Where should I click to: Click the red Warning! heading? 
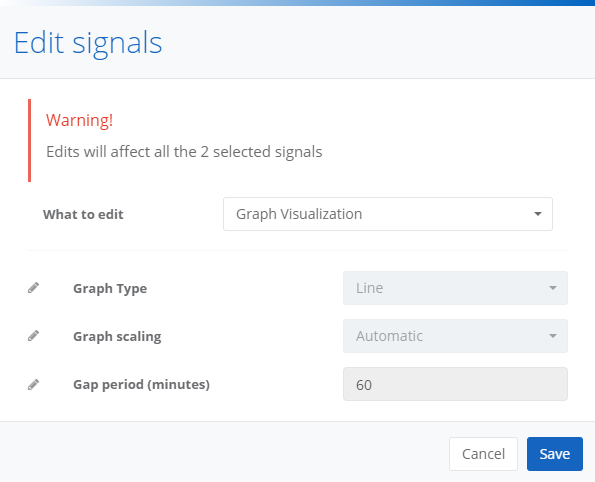click(x=80, y=120)
